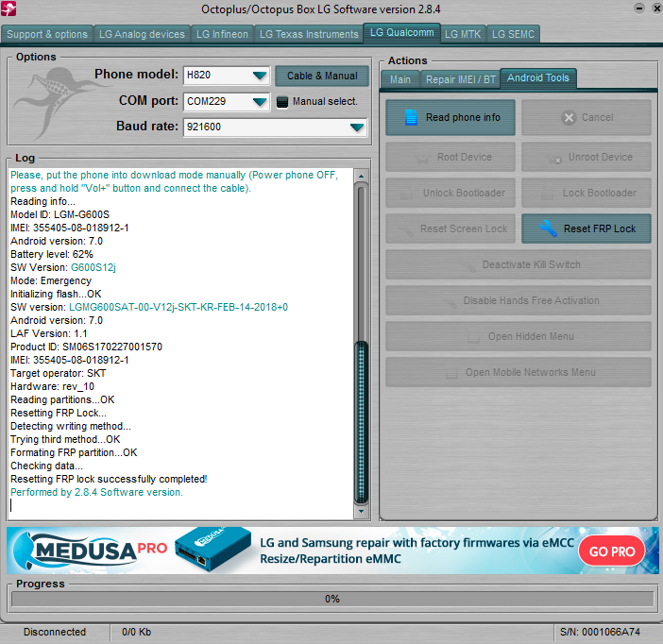Click the LGMG600SAT-00-V12j-SKT-KR-FEB-14-2018+0 text
Screen dimensions: 663x644
click(178, 307)
